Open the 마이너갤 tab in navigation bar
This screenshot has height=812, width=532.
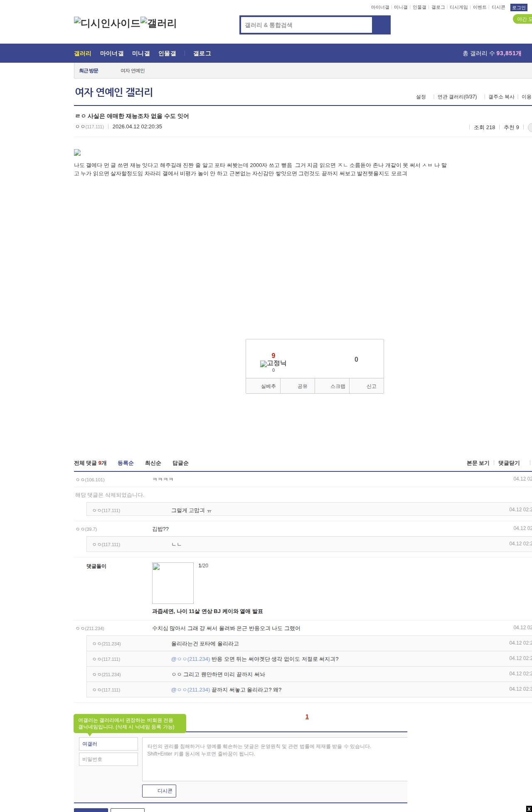click(112, 54)
